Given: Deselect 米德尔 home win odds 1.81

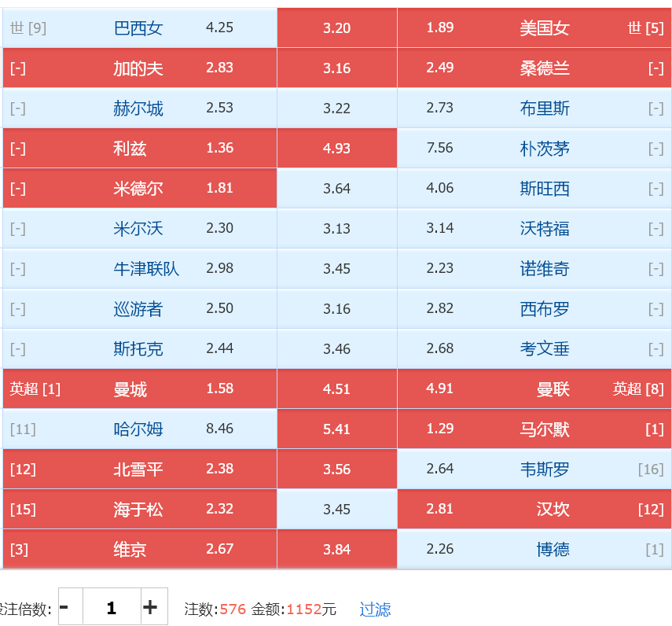Looking at the screenshot, I should pos(140,188).
